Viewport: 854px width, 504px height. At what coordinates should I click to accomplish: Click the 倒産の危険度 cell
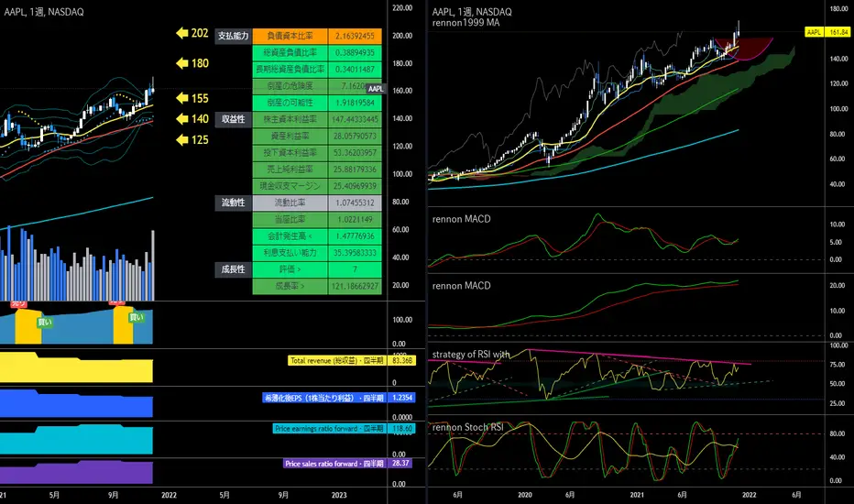click(x=290, y=86)
